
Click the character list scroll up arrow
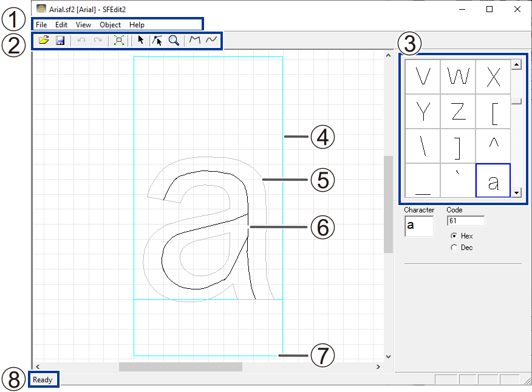516,64
